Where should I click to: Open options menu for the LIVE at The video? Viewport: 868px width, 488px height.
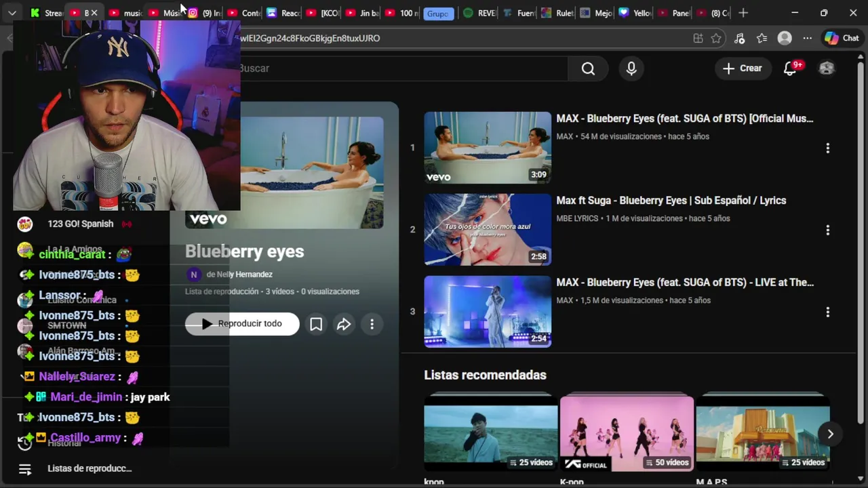[827, 312]
